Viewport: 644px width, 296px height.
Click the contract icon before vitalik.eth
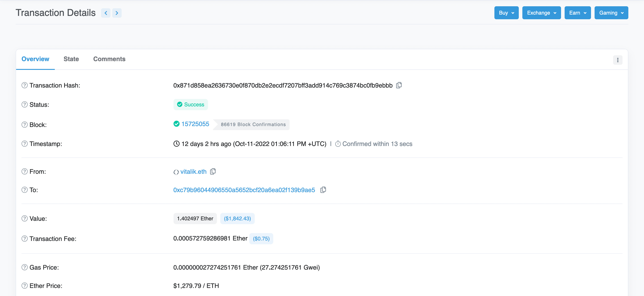point(176,172)
